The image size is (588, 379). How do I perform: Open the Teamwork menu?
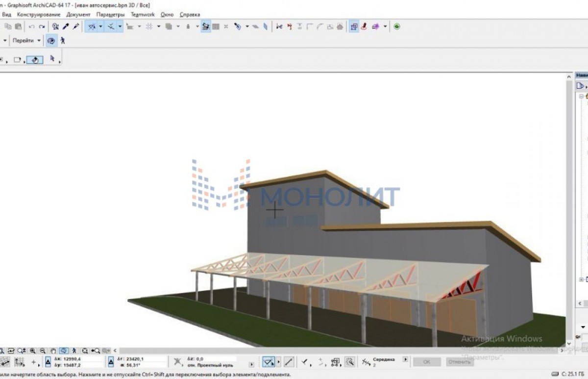pos(143,15)
